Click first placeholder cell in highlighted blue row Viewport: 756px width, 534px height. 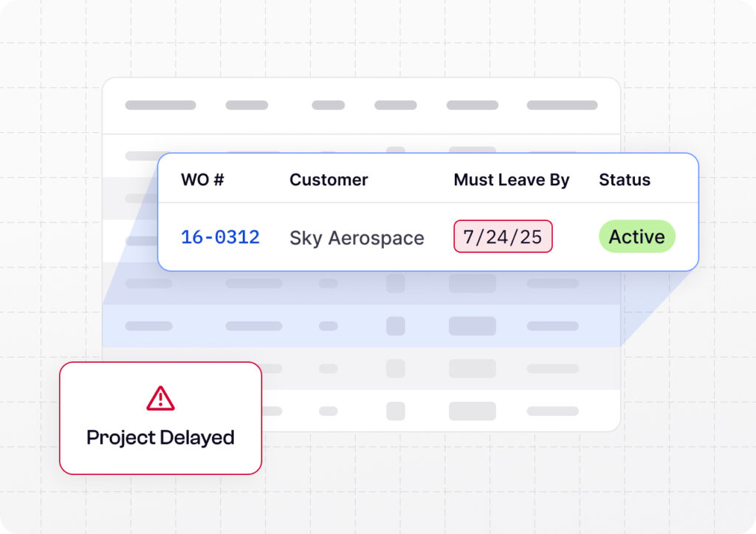[x=148, y=326]
